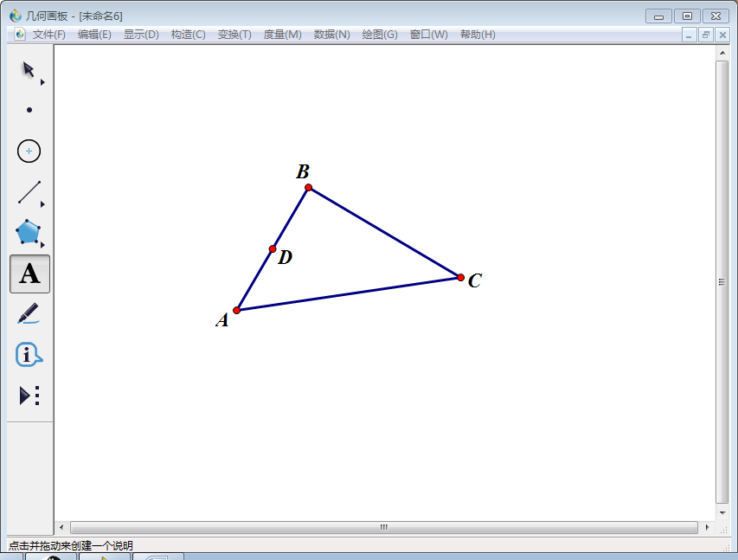This screenshot has height=560, width=738.
Task: Open the 数据(N) menu
Action: 332,35
